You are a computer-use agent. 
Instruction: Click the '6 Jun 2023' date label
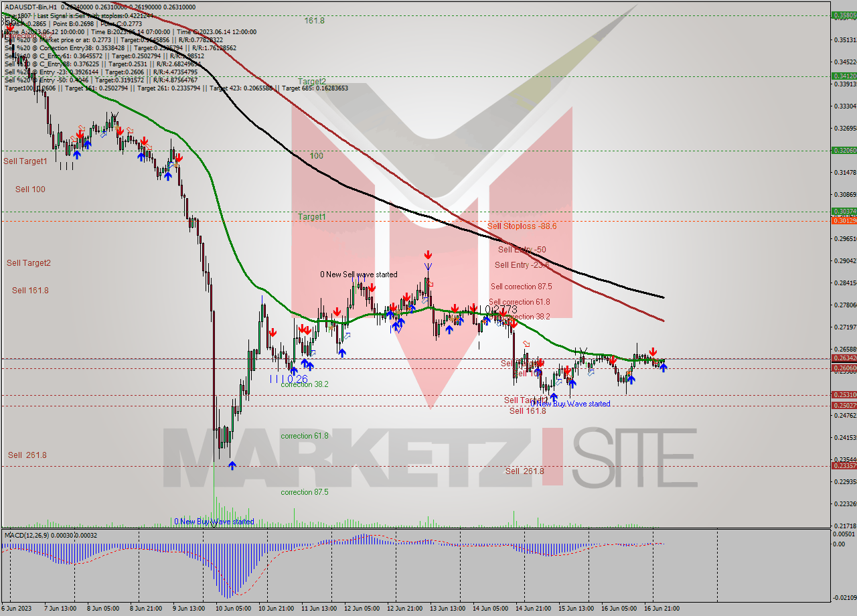coord(15,609)
